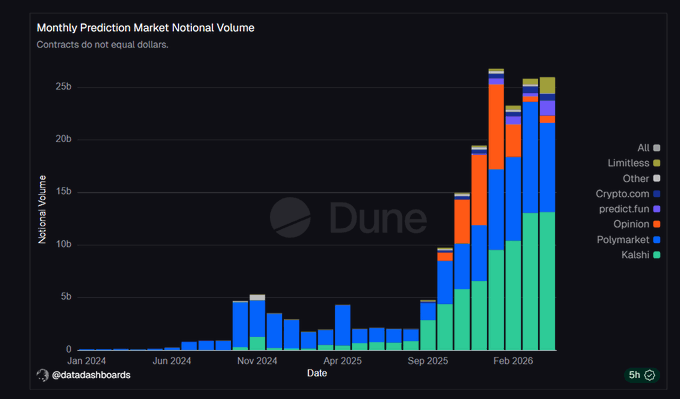Click the Feb 2026 x-axis label
680x399 pixels.
coord(513,361)
